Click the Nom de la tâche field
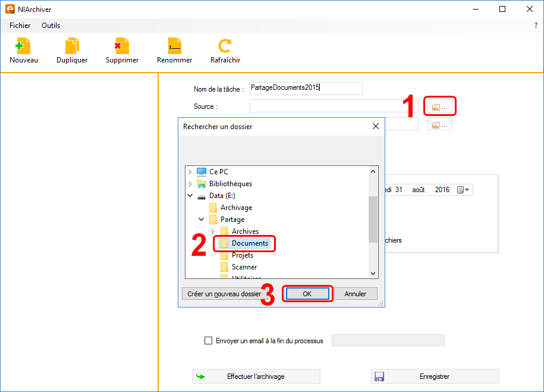The image size is (544, 392). tap(306, 88)
